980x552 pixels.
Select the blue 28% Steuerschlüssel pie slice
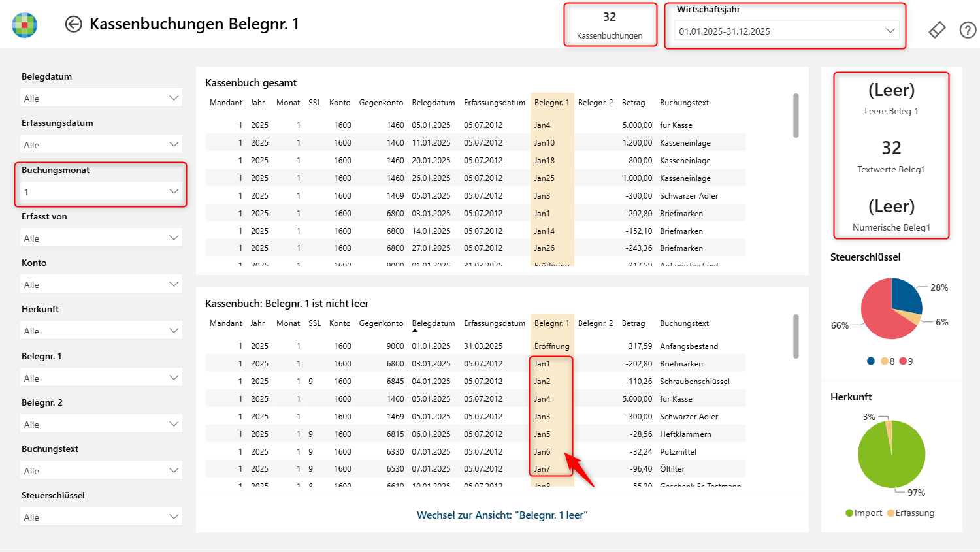tap(907, 296)
